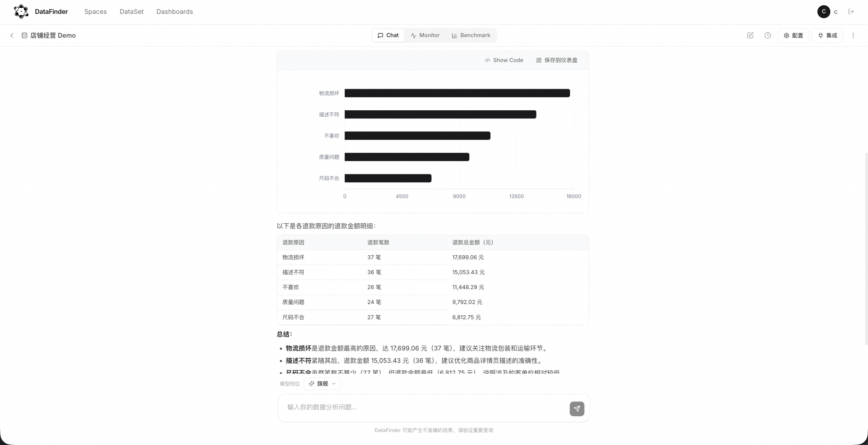Click the 模型档位 label
Screen dimensions: 868x445
[x=290, y=384]
